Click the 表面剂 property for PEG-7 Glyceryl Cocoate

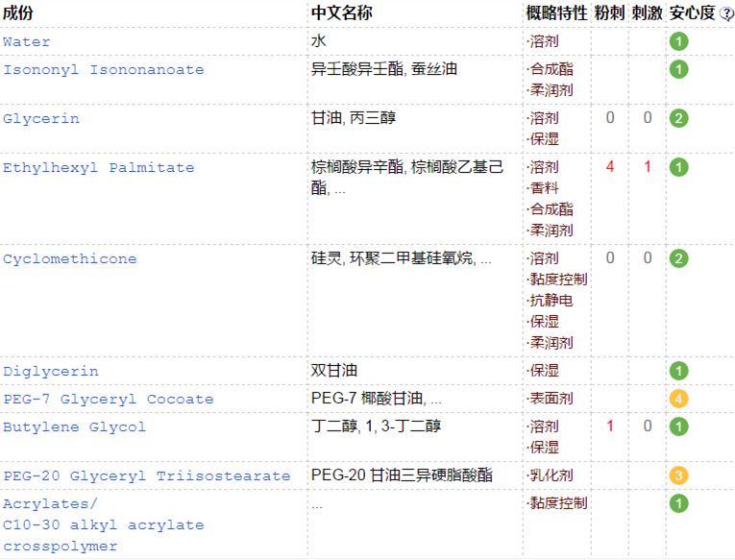[551, 399]
